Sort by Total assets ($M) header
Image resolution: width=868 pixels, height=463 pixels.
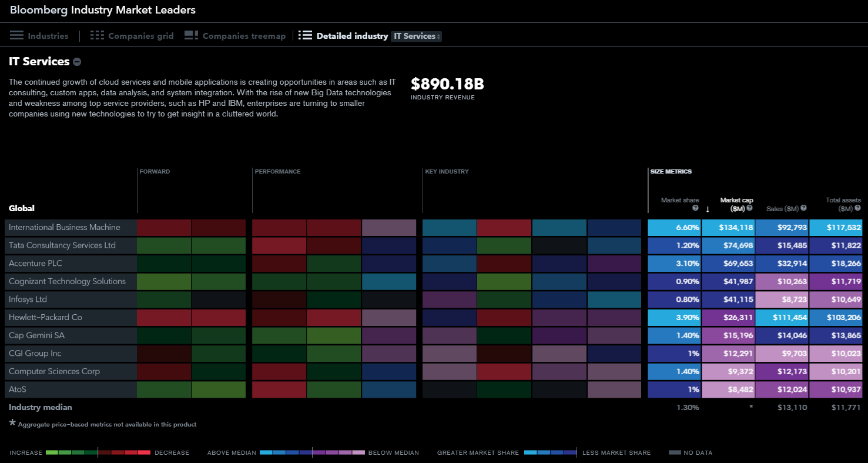pyautogui.click(x=843, y=204)
